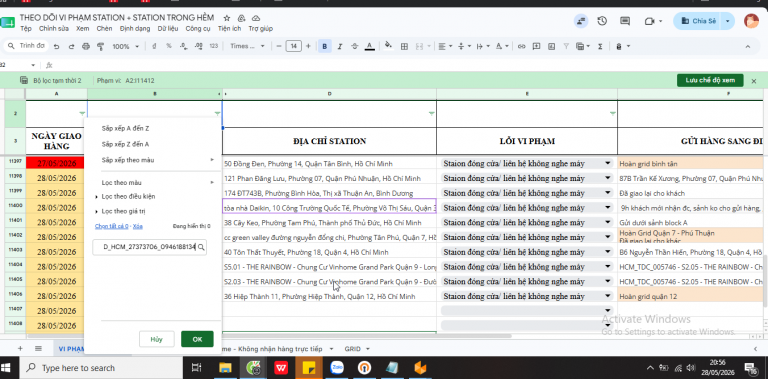This screenshot has width=768, height=379.
Task: Open the Google account avatar
Action: [x=751, y=21]
